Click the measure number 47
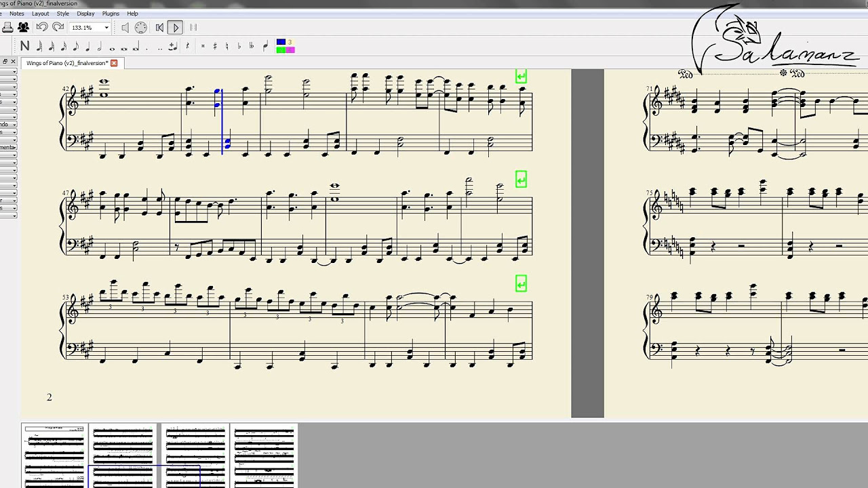Screen dimensions: 868x488 (x=65, y=193)
